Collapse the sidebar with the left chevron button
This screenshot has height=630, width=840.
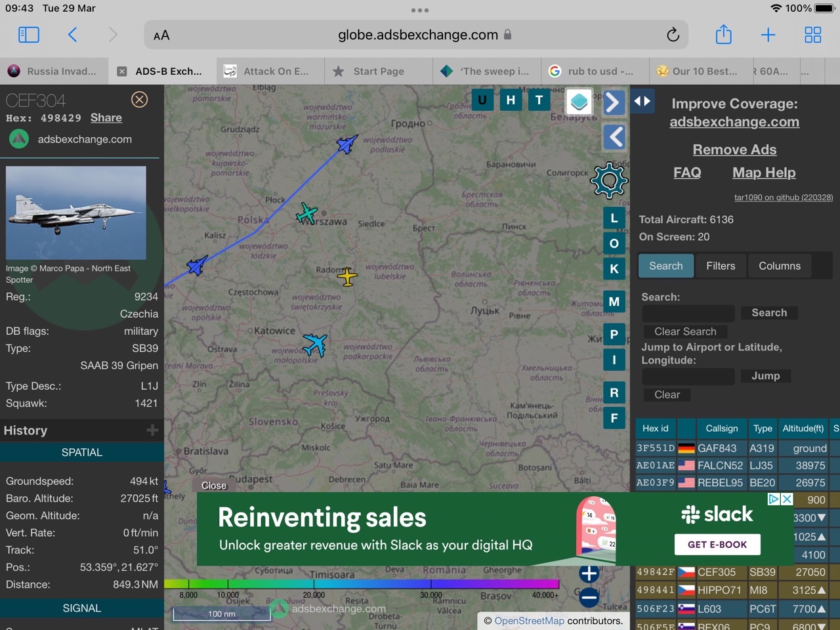pos(614,137)
